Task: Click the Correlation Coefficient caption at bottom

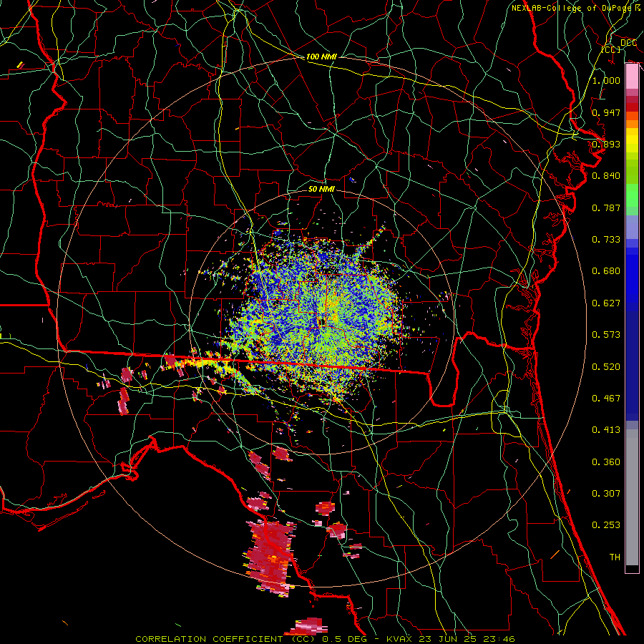Action: [325, 639]
